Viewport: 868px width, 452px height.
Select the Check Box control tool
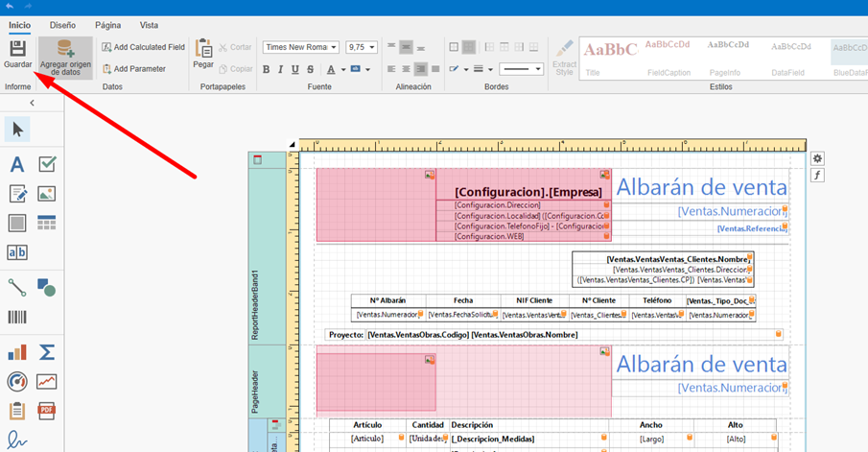(47, 164)
